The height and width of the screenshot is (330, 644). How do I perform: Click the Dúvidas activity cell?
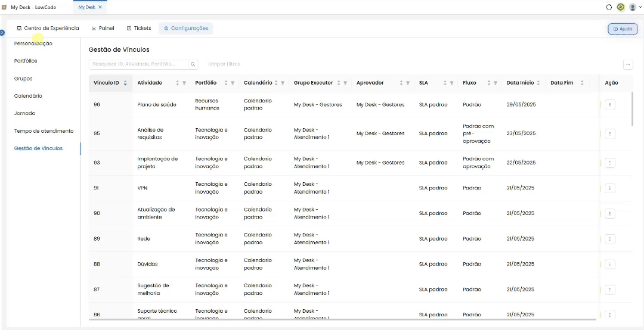(147, 264)
